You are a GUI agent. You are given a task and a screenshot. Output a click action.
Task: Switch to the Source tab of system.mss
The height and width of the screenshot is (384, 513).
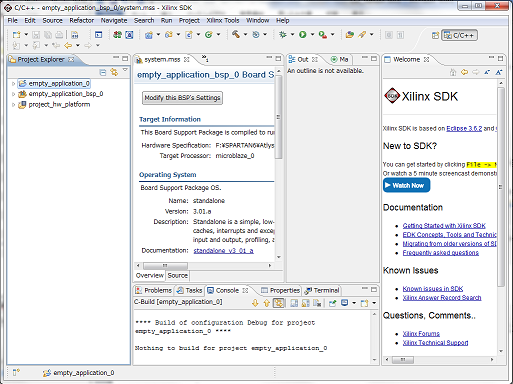point(178,276)
